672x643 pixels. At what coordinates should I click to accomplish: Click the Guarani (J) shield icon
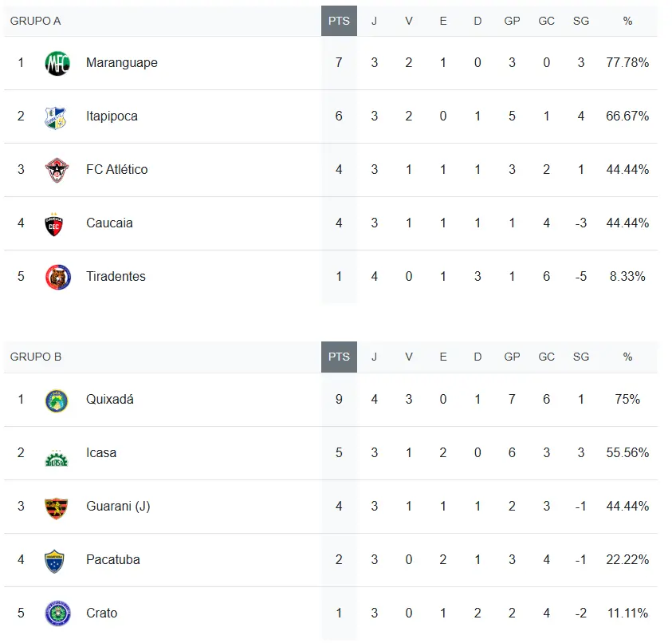[57, 507]
